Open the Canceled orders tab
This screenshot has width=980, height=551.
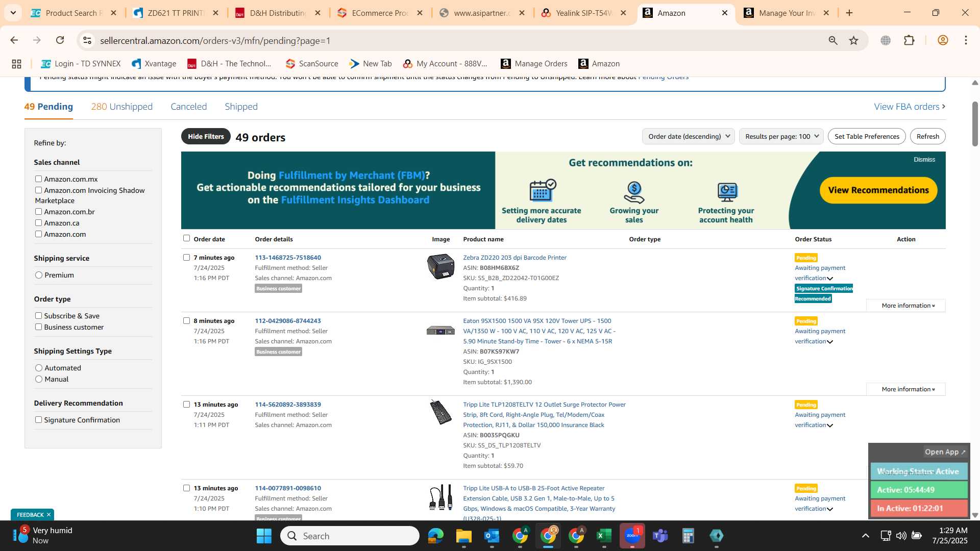(x=188, y=107)
